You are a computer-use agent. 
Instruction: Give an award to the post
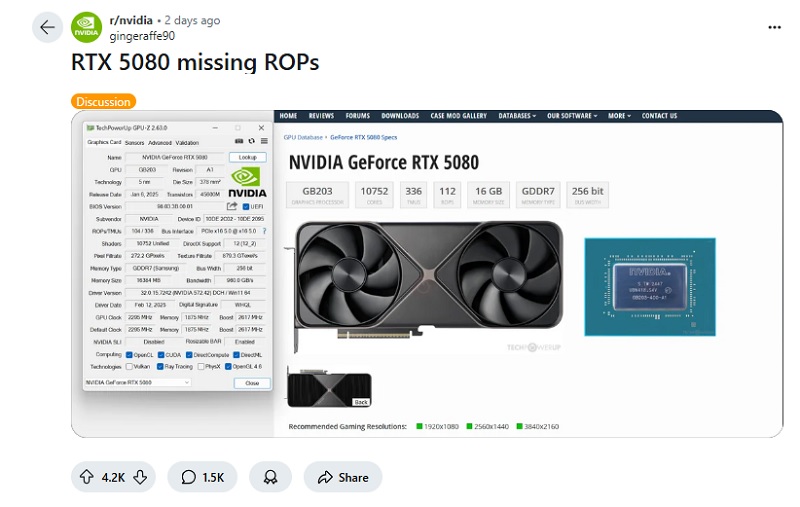(270, 477)
